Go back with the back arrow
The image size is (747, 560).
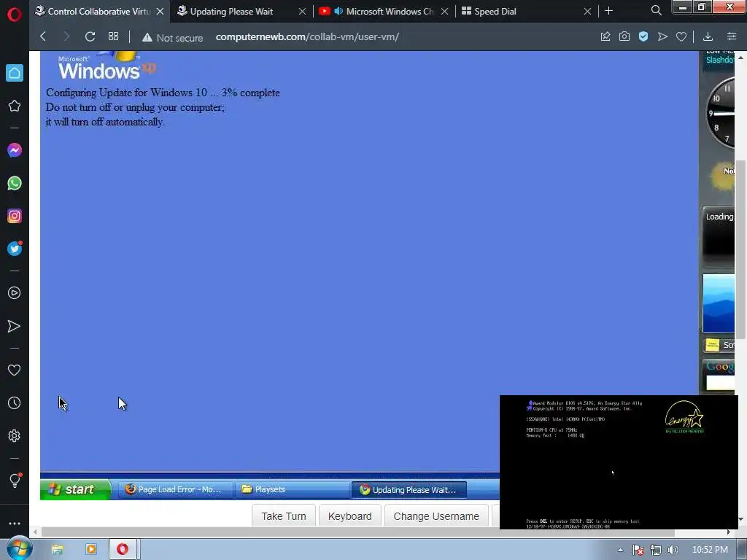43,36
